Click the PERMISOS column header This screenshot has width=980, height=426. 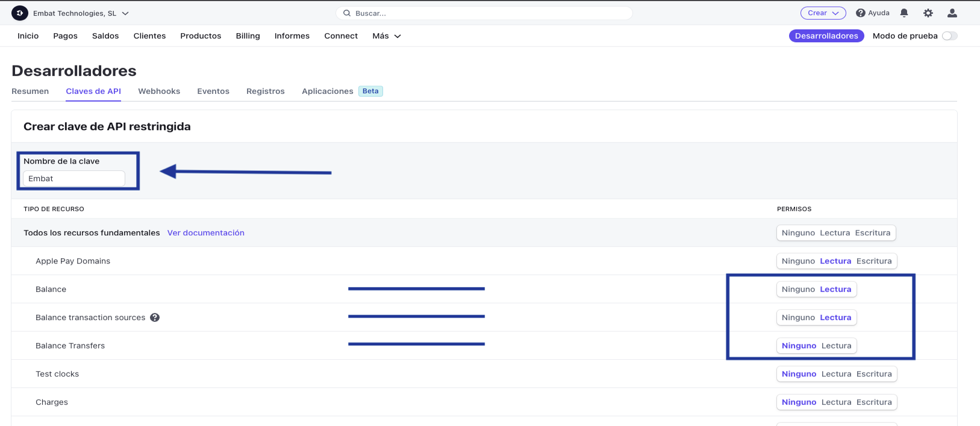[794, 209]
